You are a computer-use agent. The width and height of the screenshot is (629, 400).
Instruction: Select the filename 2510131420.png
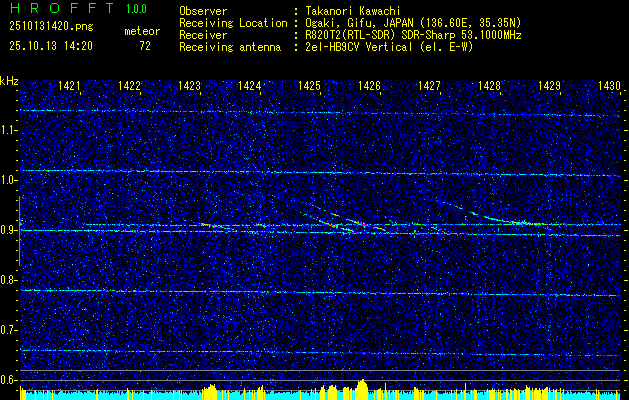pyautogui.click(x=51, y=27)
